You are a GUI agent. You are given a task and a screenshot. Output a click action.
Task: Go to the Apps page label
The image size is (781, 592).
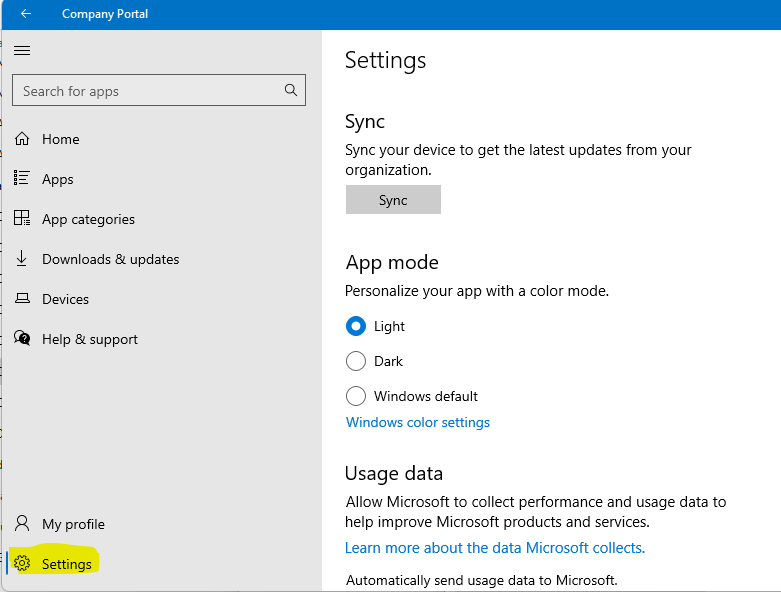coord(58,179)
